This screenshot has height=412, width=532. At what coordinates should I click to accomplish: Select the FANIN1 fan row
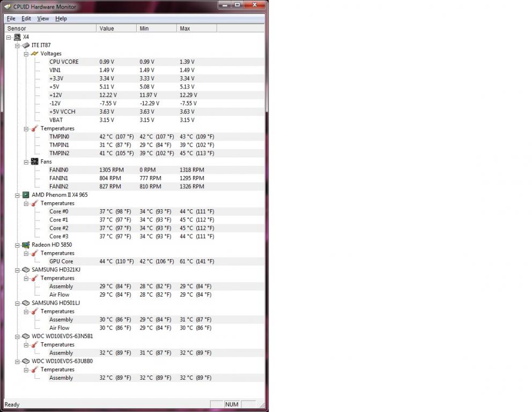pos(156,178)
